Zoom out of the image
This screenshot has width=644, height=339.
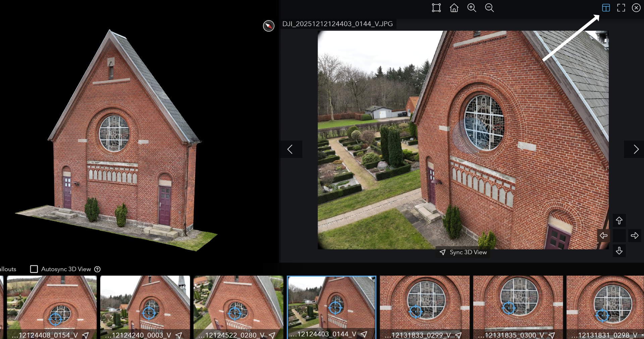(x=489, y=8)
